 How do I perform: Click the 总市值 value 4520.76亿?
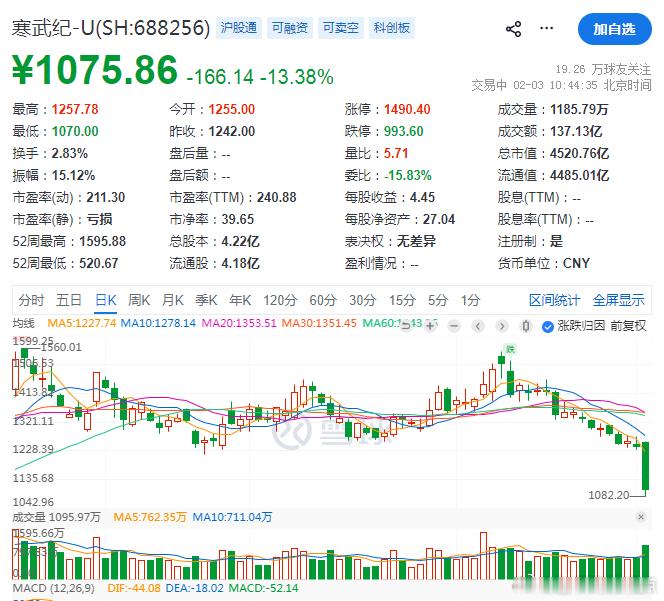pyautogui.click(x=579, y=153)
